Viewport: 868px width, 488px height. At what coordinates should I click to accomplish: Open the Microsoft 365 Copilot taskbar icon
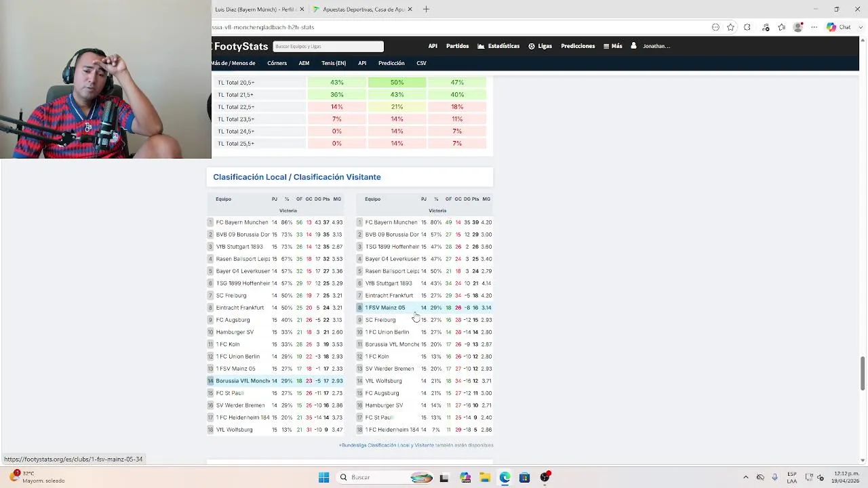[465, 477]
